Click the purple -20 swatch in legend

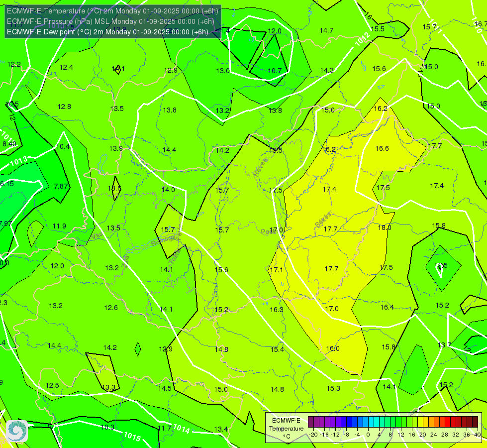pos(311,422)
